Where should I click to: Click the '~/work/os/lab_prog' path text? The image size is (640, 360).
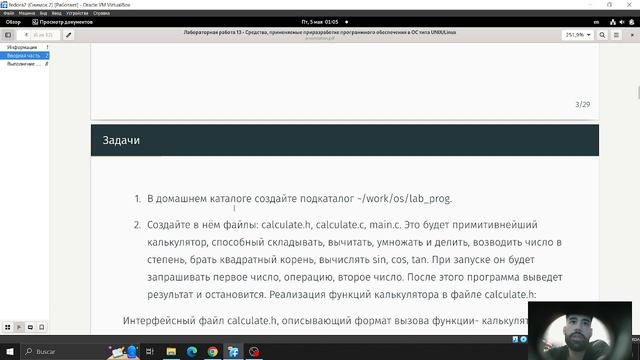click(x=404, y=199)
